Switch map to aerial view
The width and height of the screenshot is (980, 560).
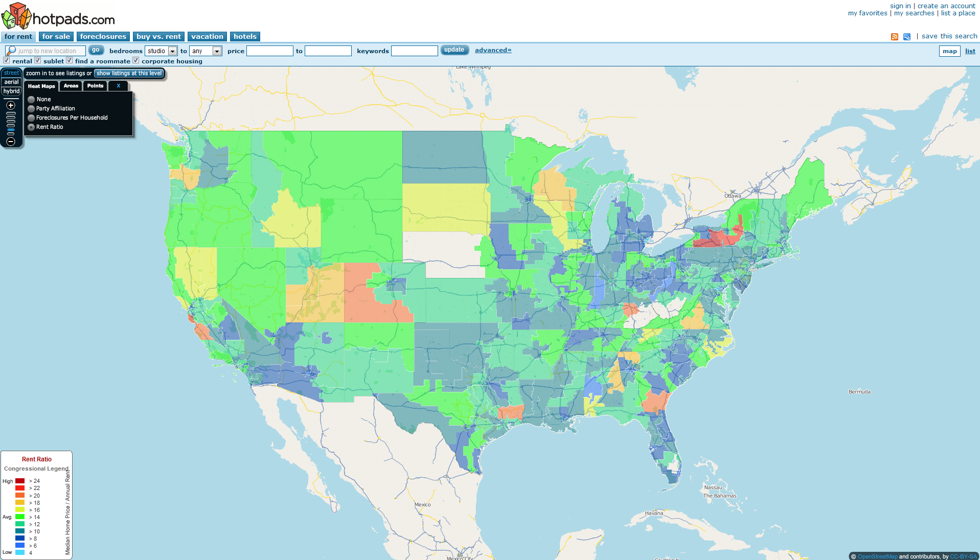pos(11,82)
